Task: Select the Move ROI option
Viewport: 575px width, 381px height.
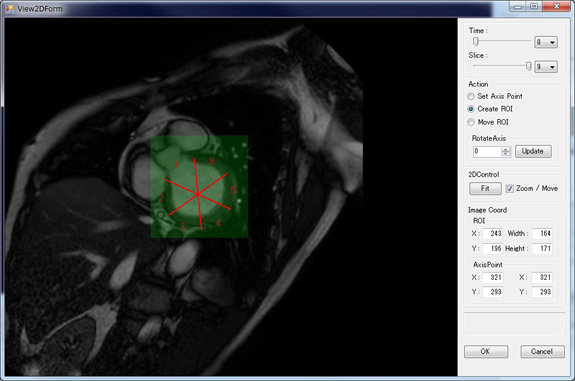Action: coord(471,122)
